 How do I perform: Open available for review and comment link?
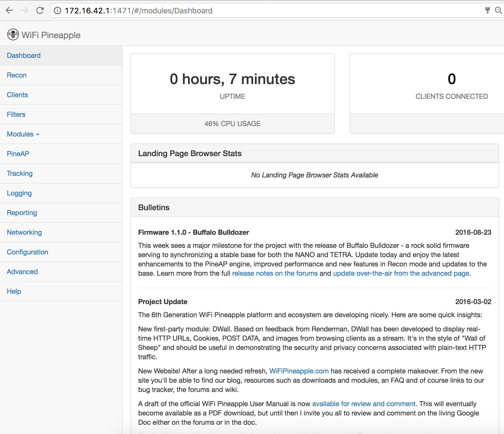coord(364,404)
